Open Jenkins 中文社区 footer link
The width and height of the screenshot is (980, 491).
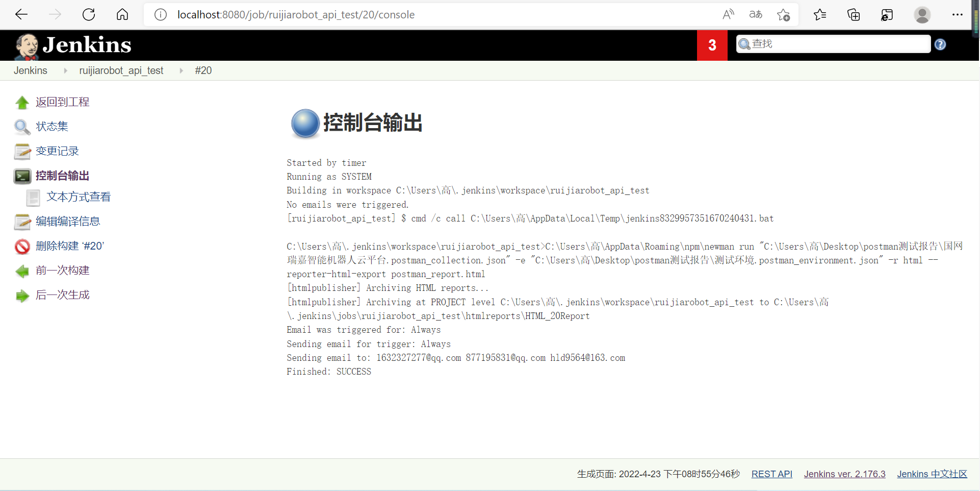[932, 474]
